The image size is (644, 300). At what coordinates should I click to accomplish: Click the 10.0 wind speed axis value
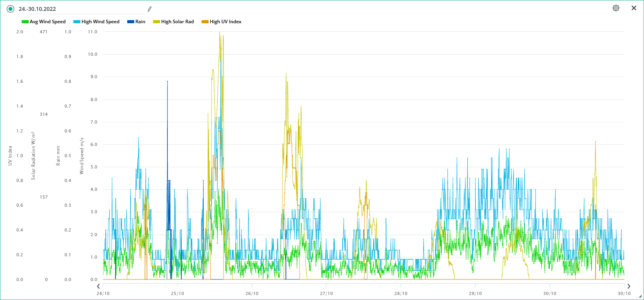(x=93, y=54)
